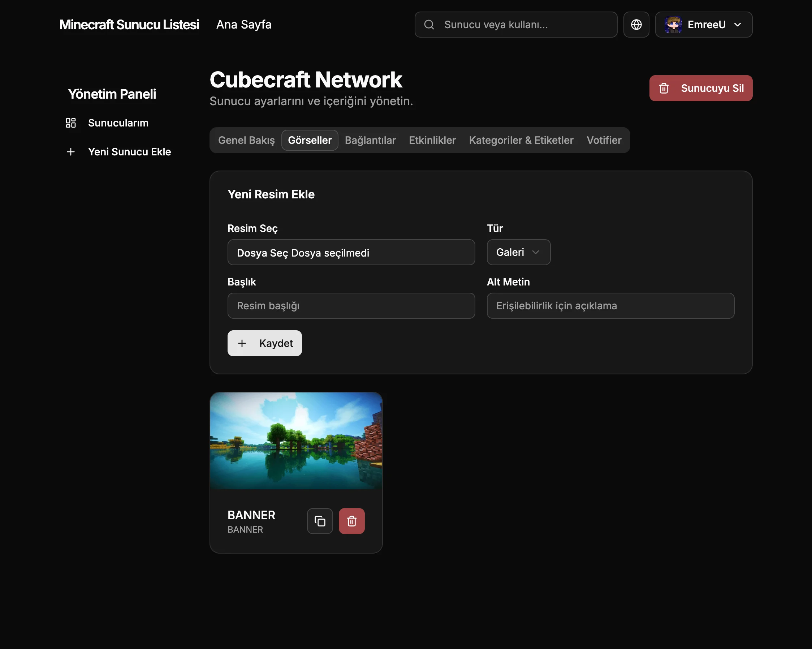Focus the Alt Metin input field
The width and height of the screenshot is (812, 649).
pos(610,306)
